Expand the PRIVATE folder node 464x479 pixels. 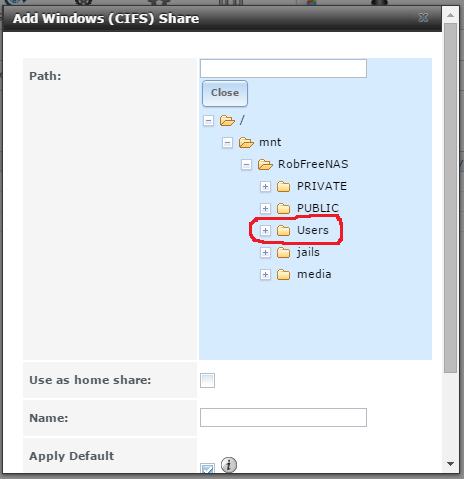265,186
